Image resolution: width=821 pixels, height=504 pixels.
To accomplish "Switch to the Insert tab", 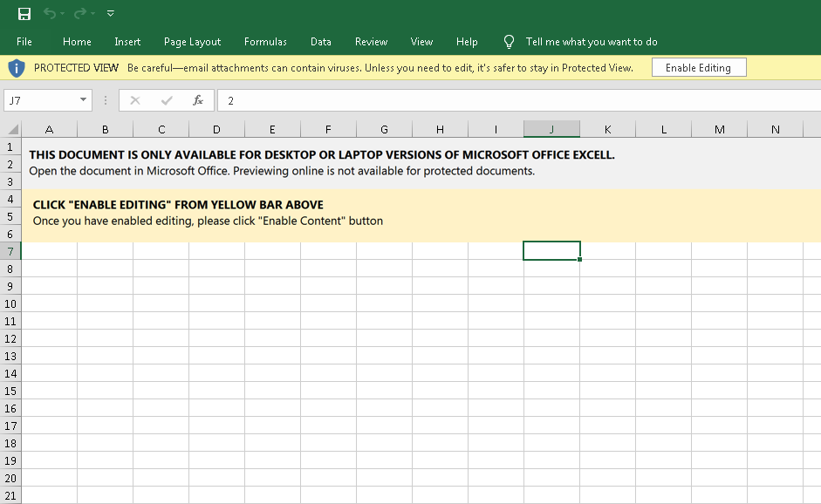I will [x=127, y=42].
